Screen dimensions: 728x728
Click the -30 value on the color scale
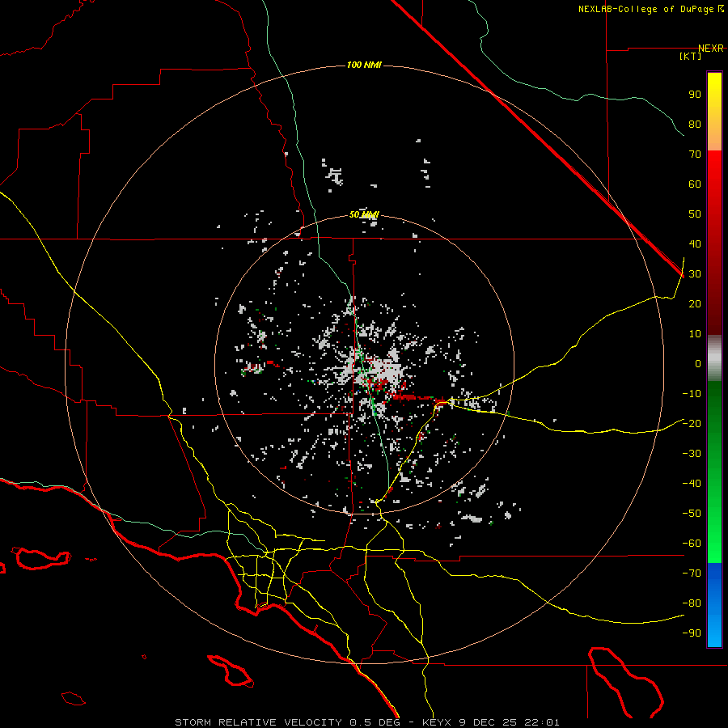pos(692,454)
